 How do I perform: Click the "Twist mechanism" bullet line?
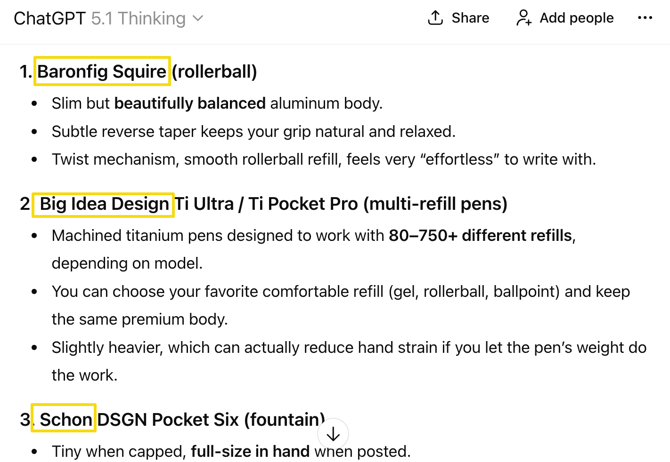coord(323,159)
